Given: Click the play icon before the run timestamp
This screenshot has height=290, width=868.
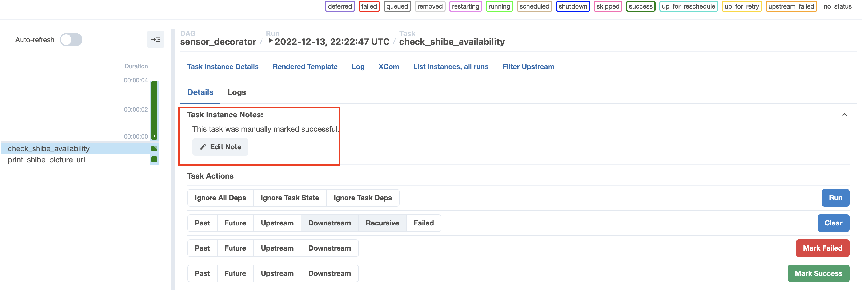Looking at the screenshot, I should [x=271, y=41].
